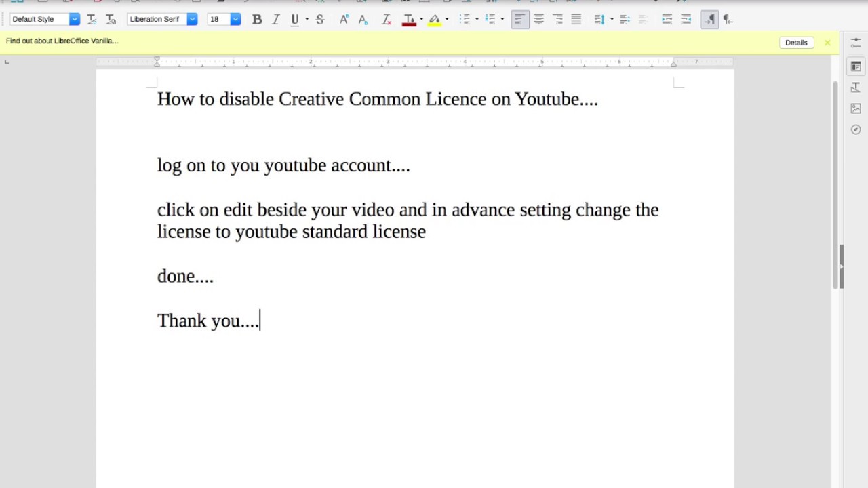This screenshot has width=868, height=488.
Task: Click the sidebar collapse handle
Action: pos(842,266)
